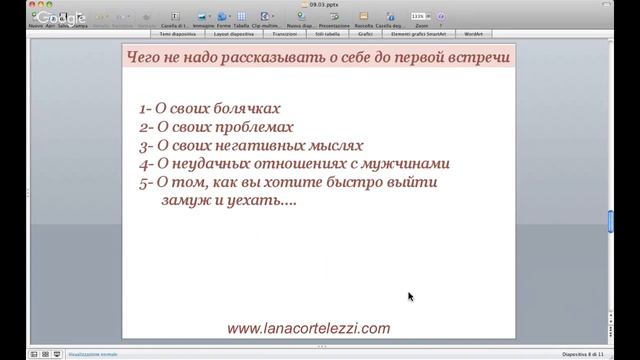Open the Layout diapositiva tab
The image size is (640, 360).
(234, 34)
